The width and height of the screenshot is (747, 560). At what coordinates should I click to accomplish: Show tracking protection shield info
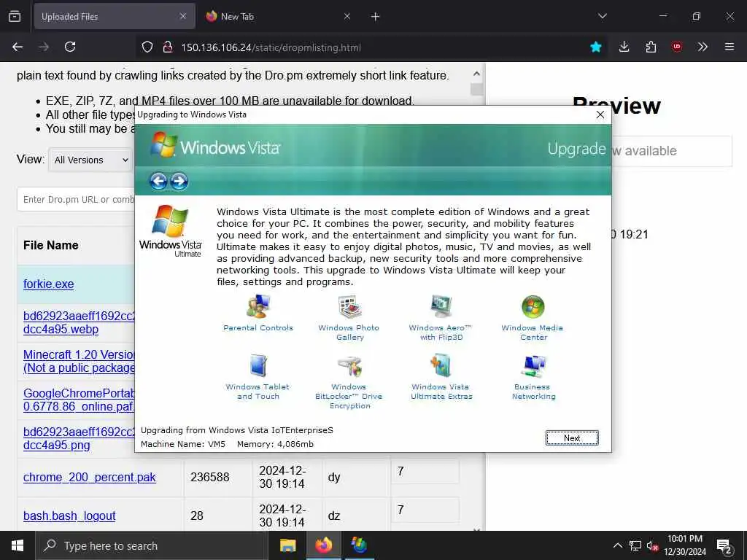coord(147,47)
